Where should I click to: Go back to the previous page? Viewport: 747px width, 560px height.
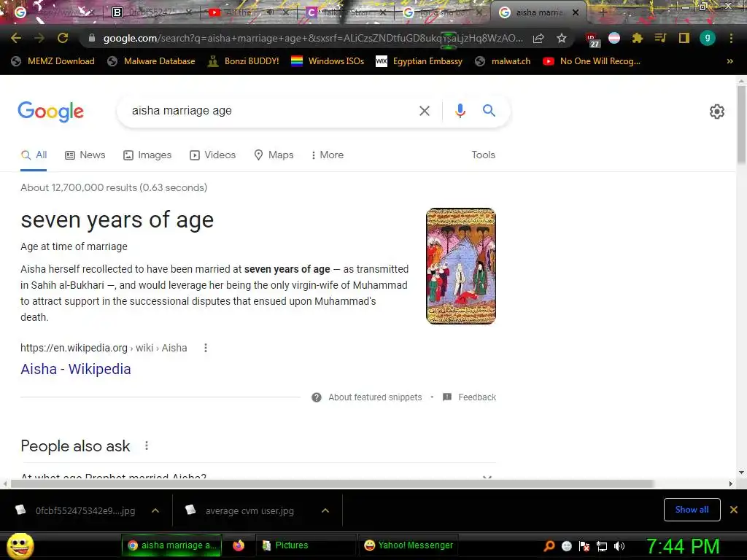point(16,38)
